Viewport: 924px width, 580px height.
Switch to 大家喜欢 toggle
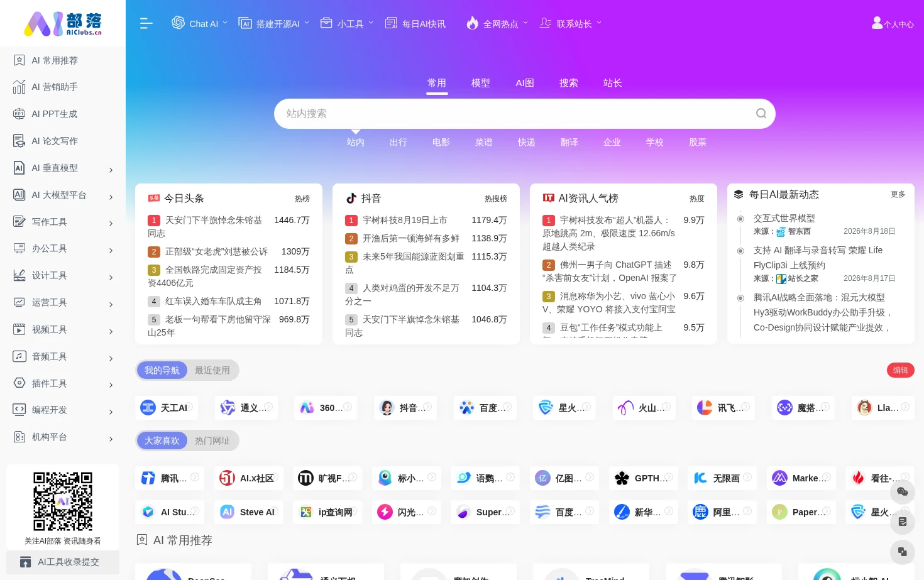pos(162,440)
